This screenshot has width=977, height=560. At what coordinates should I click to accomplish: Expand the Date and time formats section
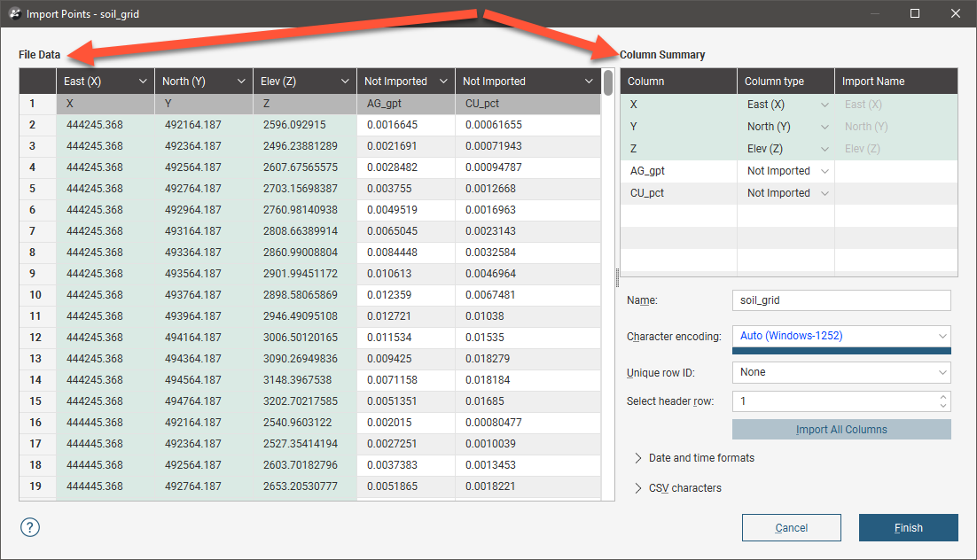tap(637, 458)
